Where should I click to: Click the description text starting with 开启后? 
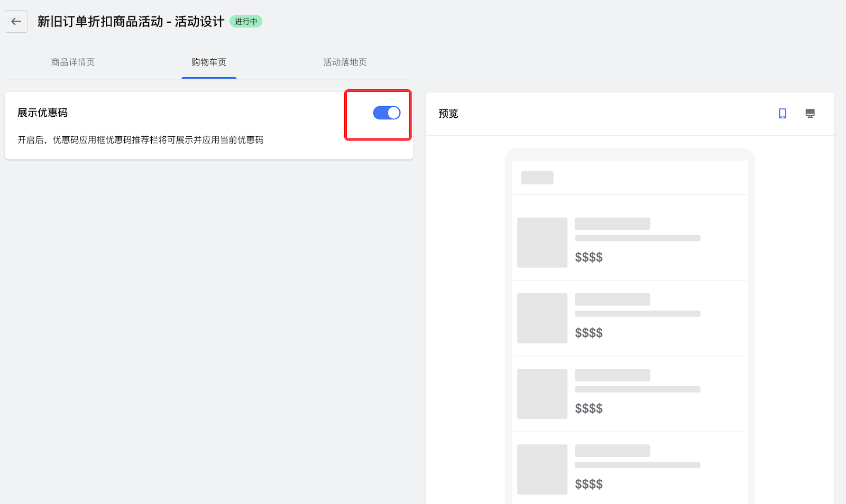pyautogui.click(x=141, y=140)
